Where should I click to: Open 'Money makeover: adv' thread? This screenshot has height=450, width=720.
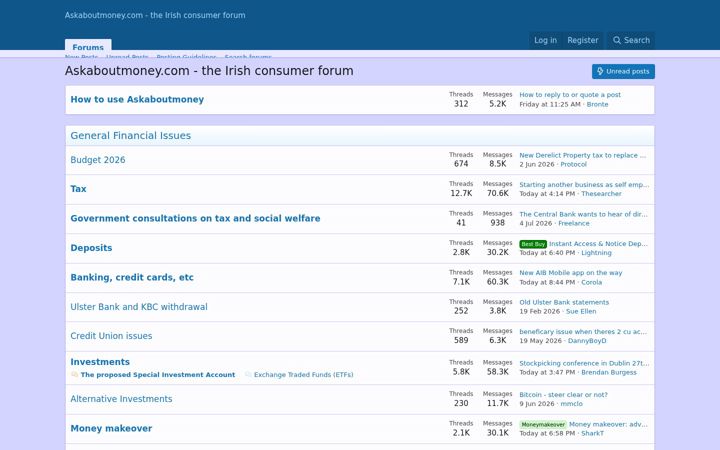[608, 424]
